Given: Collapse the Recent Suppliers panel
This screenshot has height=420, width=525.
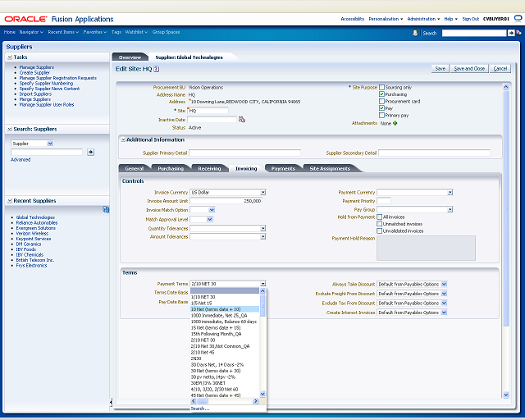Looking at the screenshot, I should coord(10,201).
